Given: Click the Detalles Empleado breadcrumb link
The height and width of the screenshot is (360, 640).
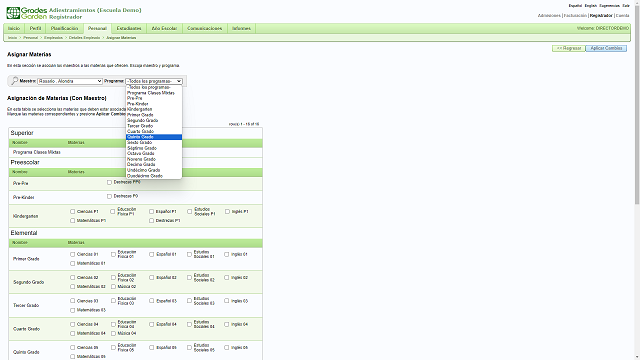Looking at the screenshot, I should coord(84,38).
